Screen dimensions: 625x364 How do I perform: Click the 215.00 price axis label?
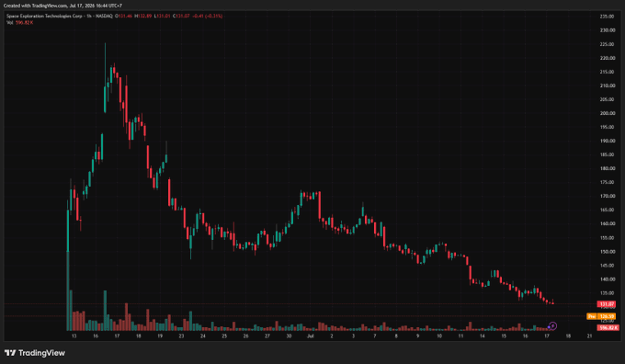coord(607,72)
